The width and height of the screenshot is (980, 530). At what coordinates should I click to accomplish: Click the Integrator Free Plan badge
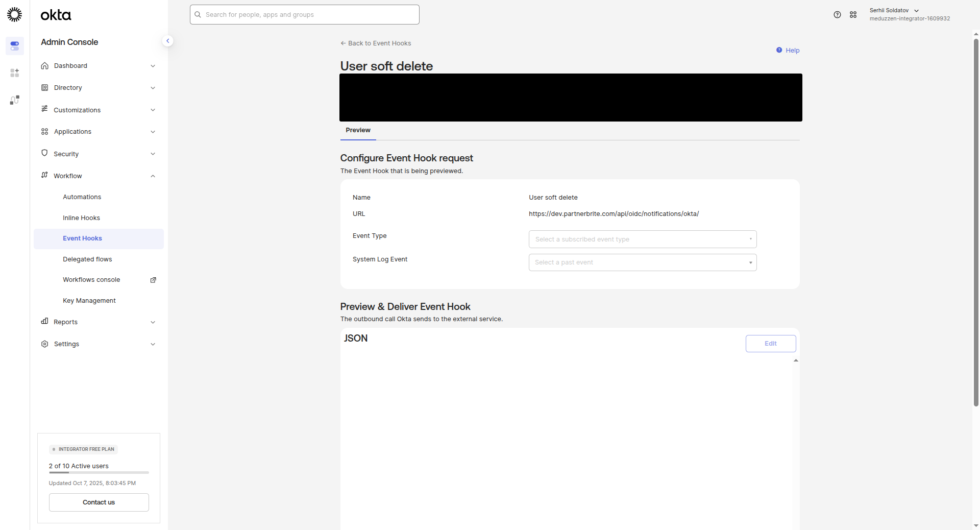pyautogui.click(x=84, y=449)
